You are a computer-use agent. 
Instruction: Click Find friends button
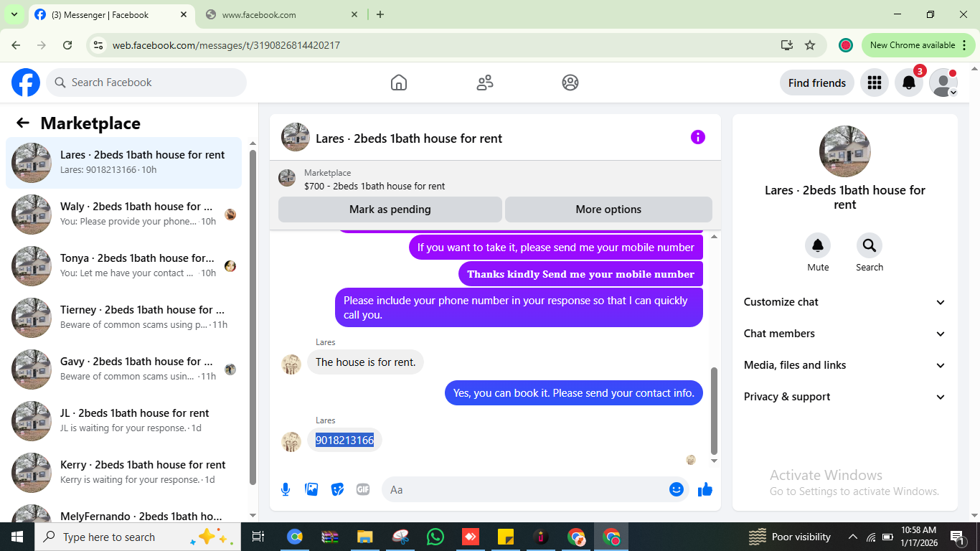click(817, 83)
